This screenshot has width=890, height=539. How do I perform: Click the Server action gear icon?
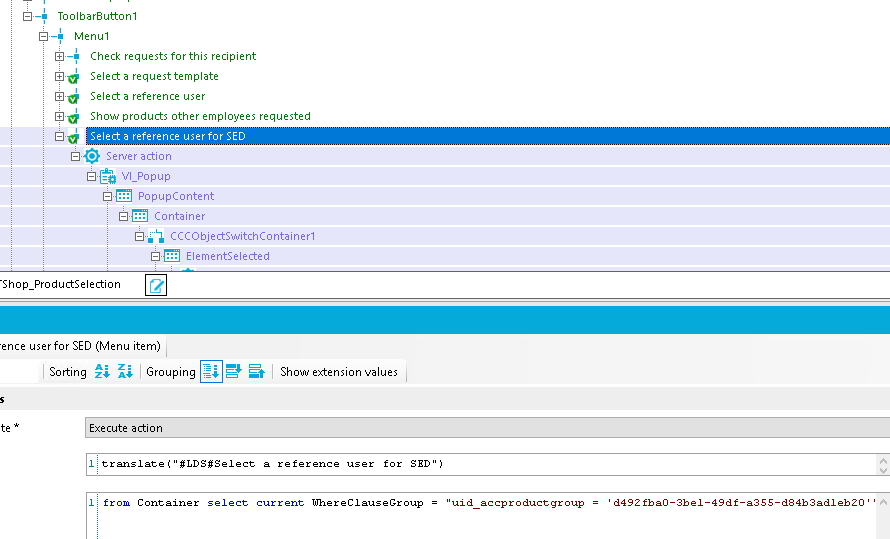[92, 156]
